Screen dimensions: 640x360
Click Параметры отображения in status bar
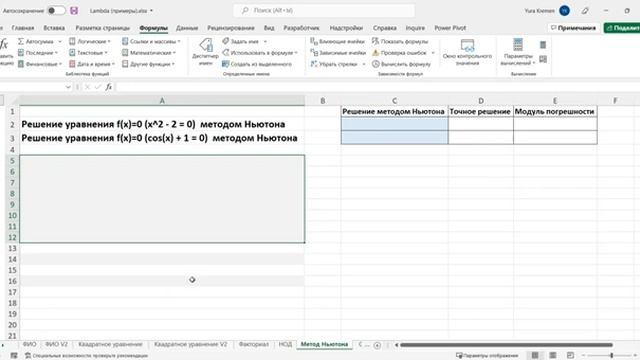(487, 356)
